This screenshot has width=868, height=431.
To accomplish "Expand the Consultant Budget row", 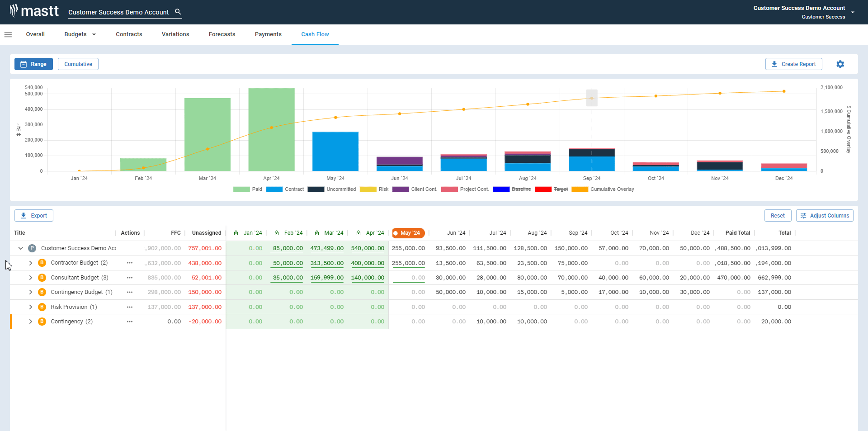I will click(31, 278).
